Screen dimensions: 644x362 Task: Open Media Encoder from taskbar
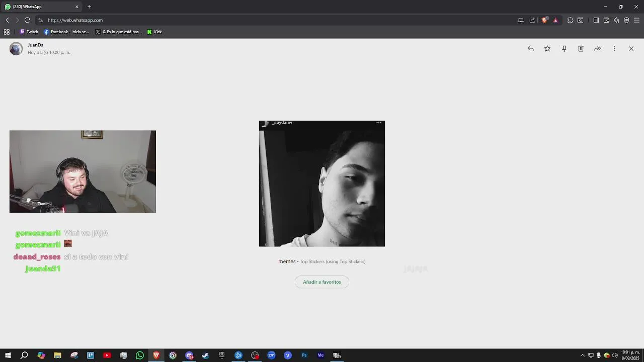coord(320,355)
